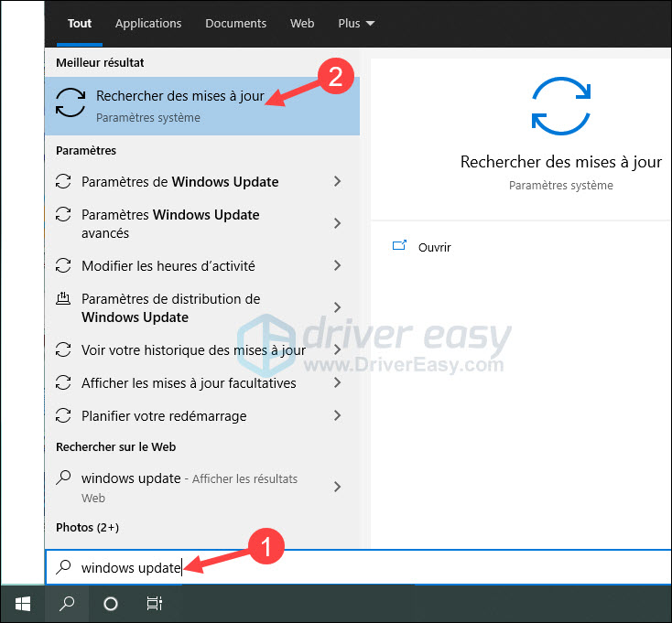Click the sync icon beside Rechercher des mises à jour
This screenshot has width=672, height=623.
[70, 102]
